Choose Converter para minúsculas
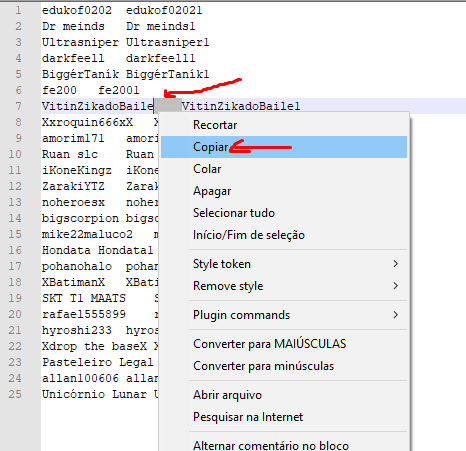The height and width of the screenshot is (451, 466). point(284,366)
